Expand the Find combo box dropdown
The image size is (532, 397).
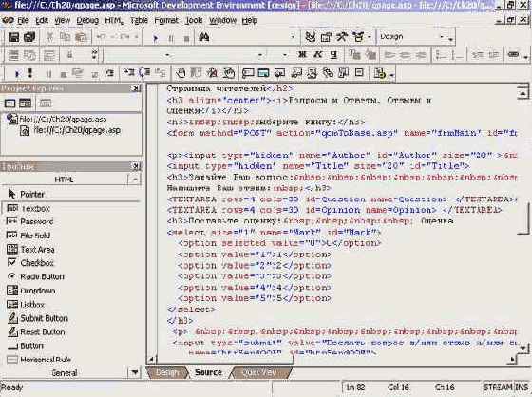coord(293,37)
